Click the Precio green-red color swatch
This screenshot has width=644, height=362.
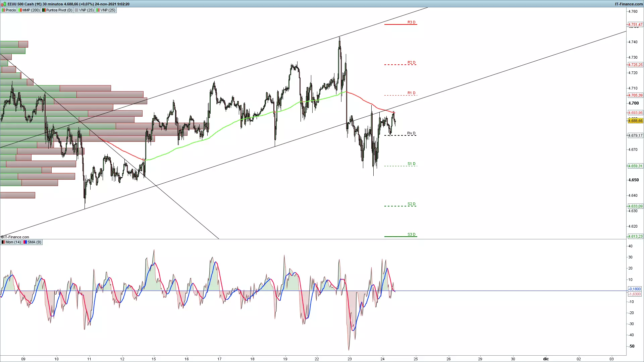pos(3,10)
